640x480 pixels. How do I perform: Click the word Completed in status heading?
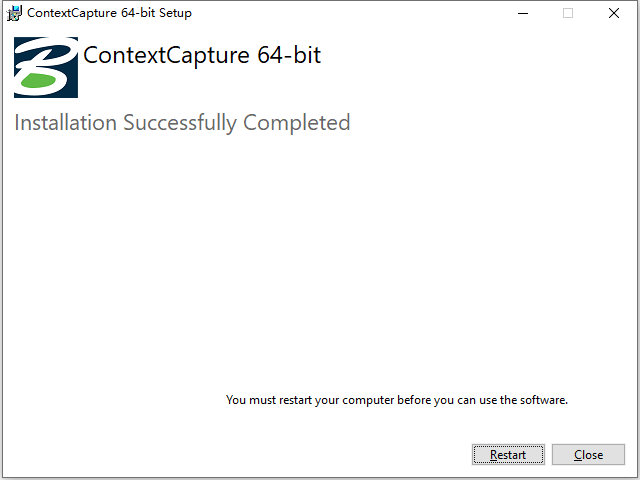[x=297, y=122]
